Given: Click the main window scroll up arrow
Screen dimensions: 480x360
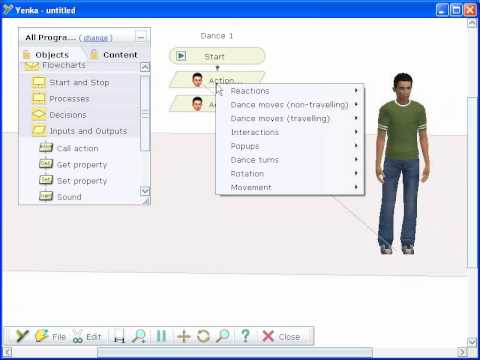Looking at the screenshot, I should point(472,24).
